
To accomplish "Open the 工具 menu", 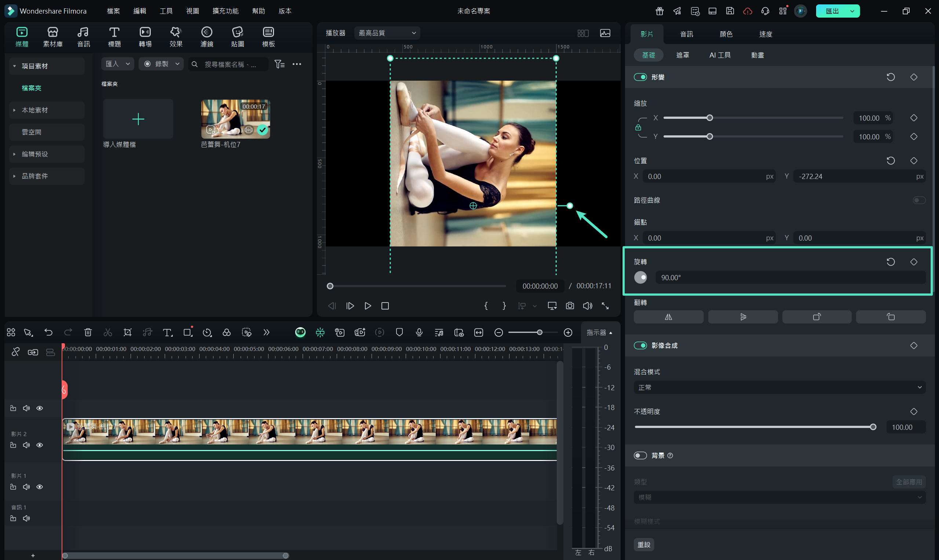I will 166,11.
